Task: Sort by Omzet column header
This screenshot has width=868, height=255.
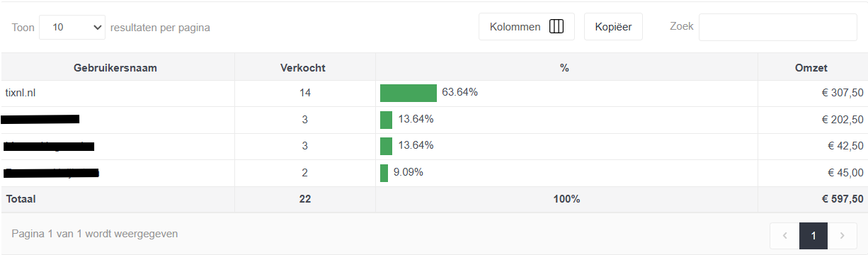Action: [811, 68]
